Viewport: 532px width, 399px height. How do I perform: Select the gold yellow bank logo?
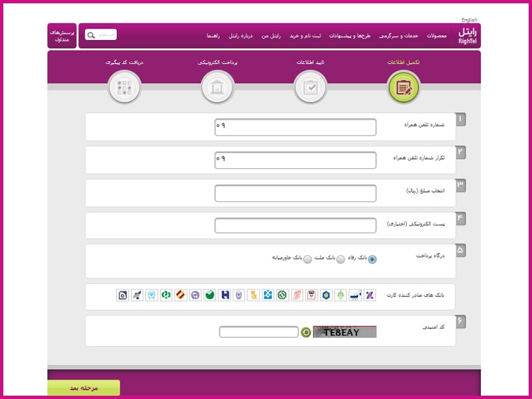(253, 295)
